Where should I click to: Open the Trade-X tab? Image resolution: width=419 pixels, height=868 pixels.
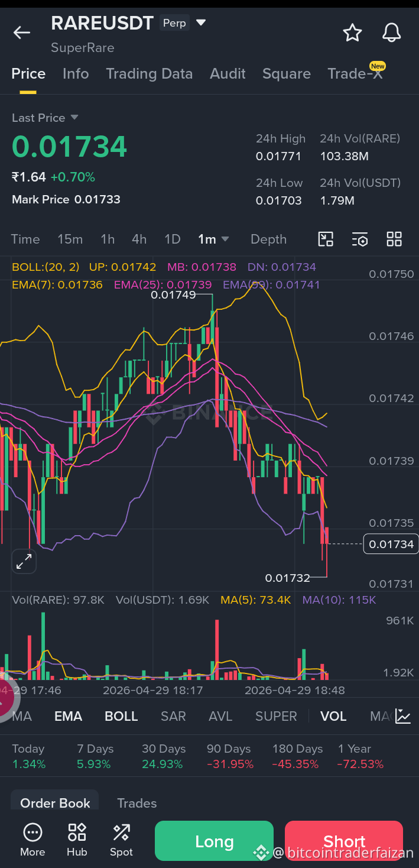[356, 74]
